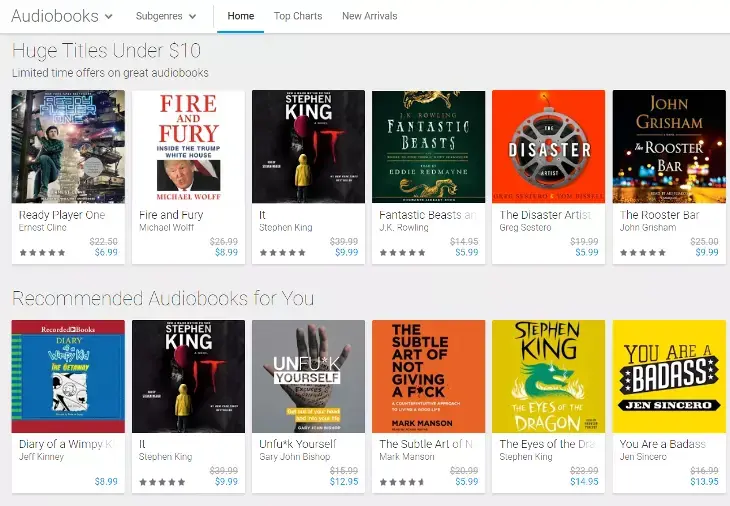
Task: Open You Are a Badass cover
Action: coord(669,377)
